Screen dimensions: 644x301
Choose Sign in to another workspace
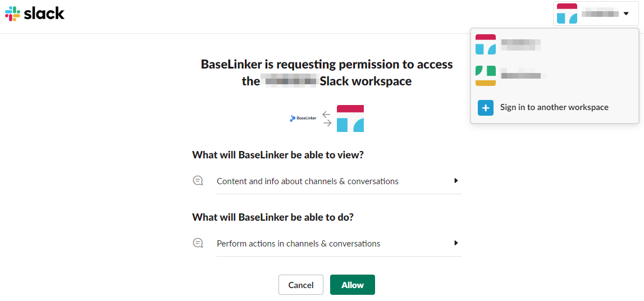[x=554, y=107]
